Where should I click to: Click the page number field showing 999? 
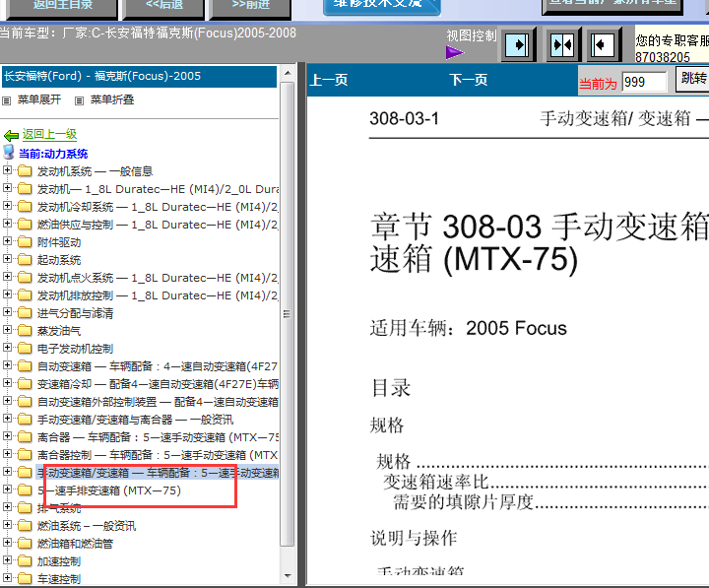[644, 82]
